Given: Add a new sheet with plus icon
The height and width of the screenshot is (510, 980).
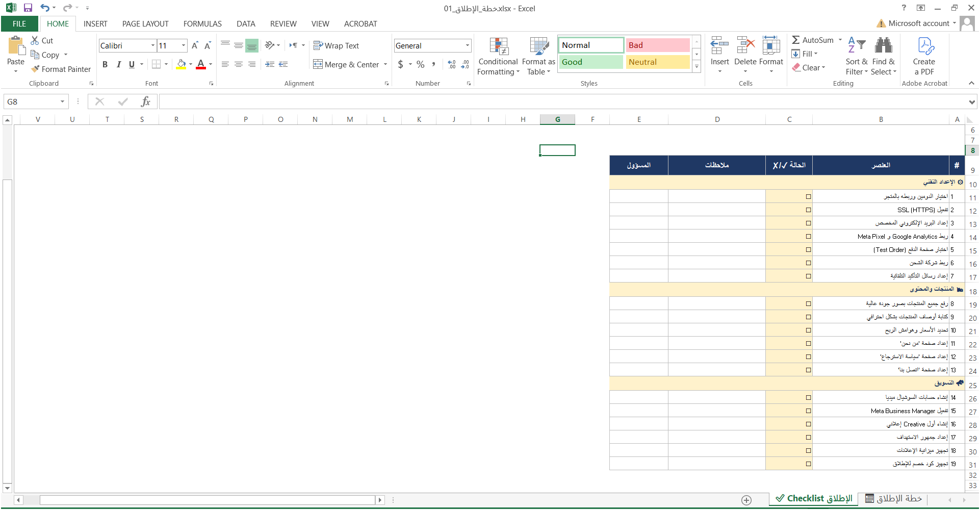Looking at the screenshot, I should [746, 500].
